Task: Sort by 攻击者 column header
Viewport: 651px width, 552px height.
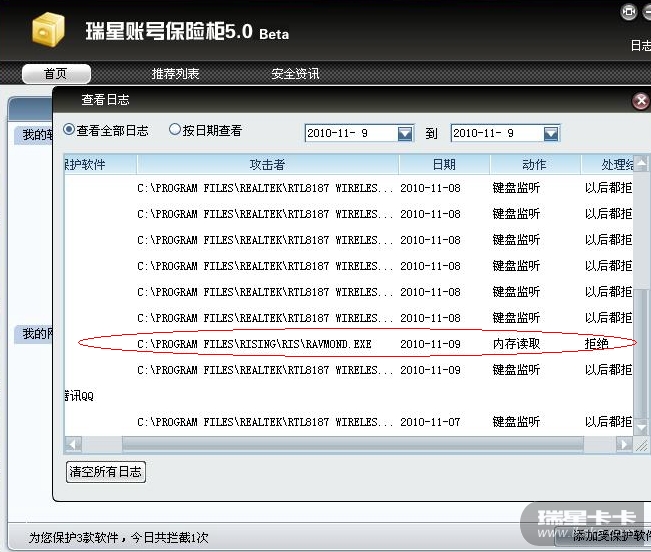Action: point(268,165)
